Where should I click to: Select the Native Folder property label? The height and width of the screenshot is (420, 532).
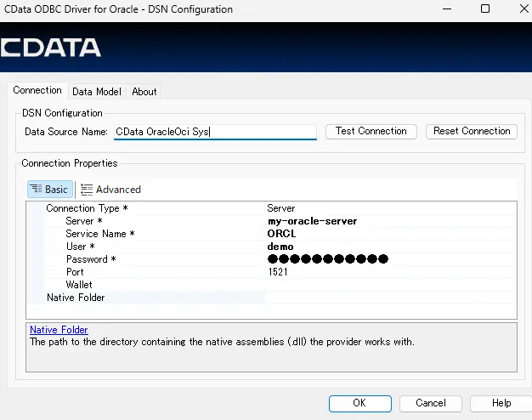click(76, 298)
